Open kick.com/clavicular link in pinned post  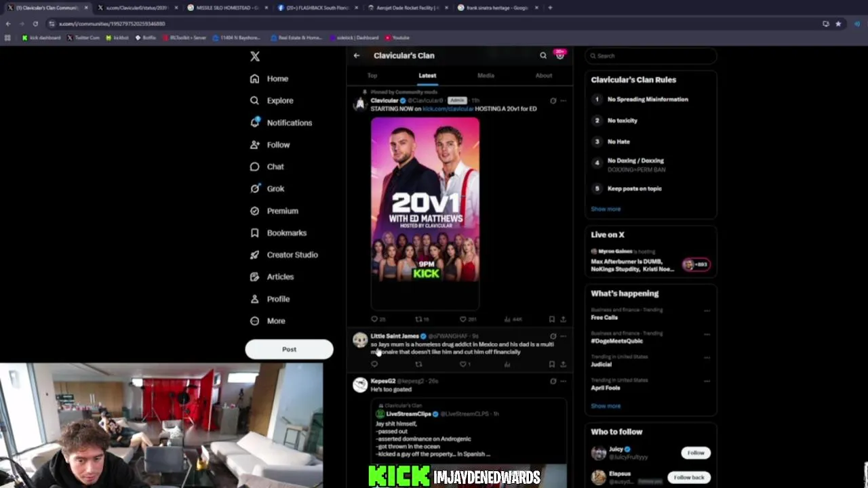[x=448, y=108]
